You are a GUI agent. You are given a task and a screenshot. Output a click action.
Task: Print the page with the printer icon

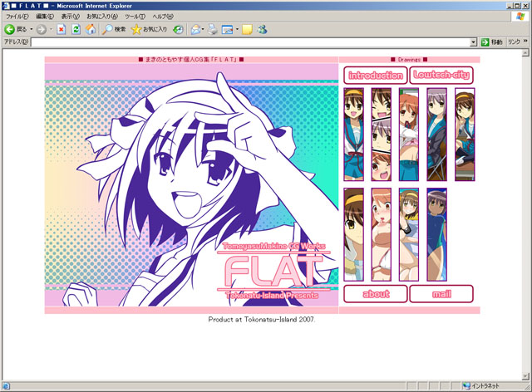[213, 30]
